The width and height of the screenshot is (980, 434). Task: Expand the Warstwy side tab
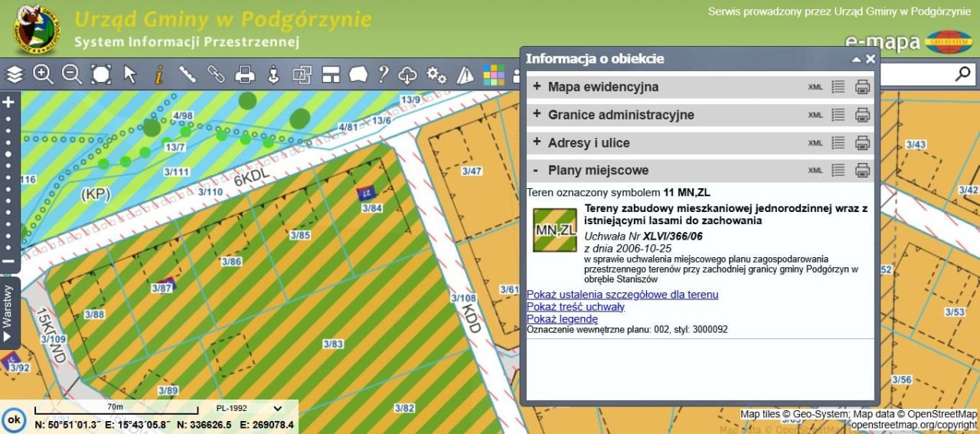(9, 314)
